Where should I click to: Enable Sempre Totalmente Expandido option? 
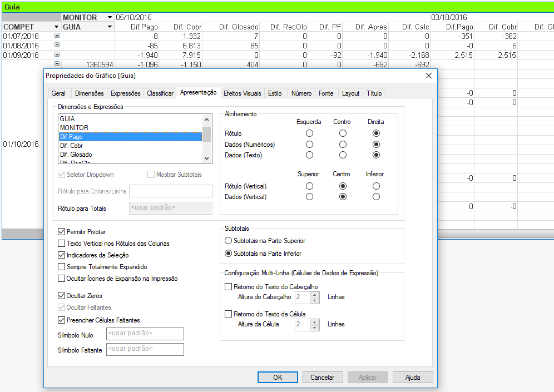(x=62, y=267)
